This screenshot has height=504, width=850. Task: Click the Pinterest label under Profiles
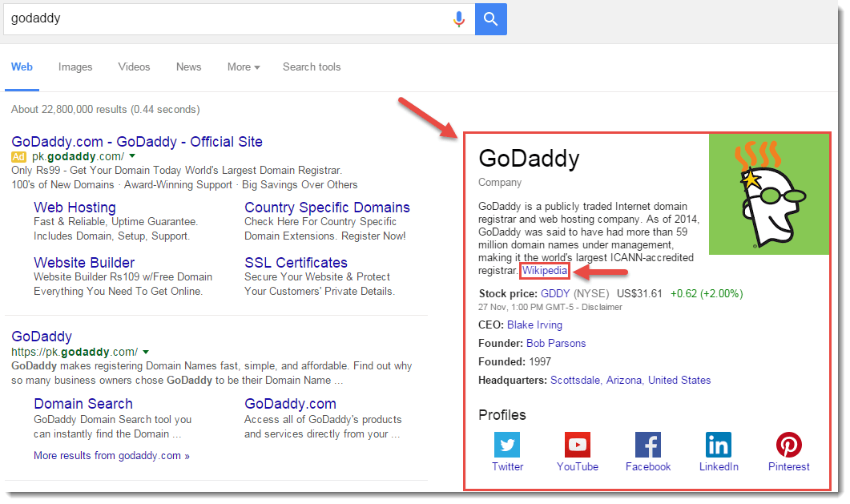click(x=789, y=466)
